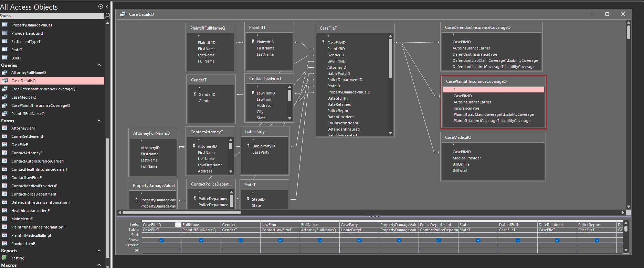
Task: Click the StateT table icon in navigation pane
Action: (5, 49)
